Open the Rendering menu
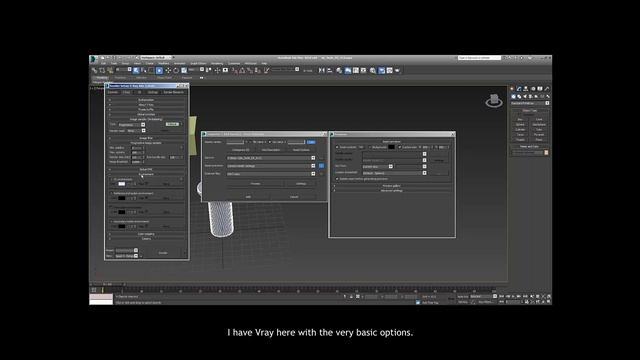This screenshot has height=360, width=640. pos(217,63)
